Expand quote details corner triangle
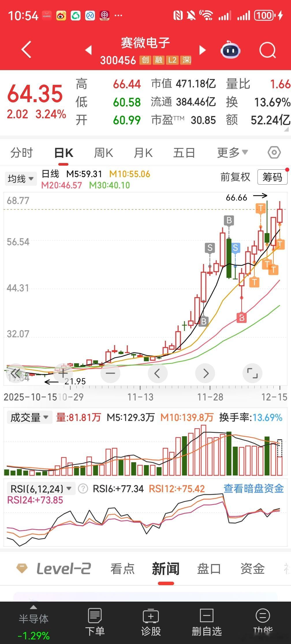This screenshot has height=644, width=291. point(286,129)
